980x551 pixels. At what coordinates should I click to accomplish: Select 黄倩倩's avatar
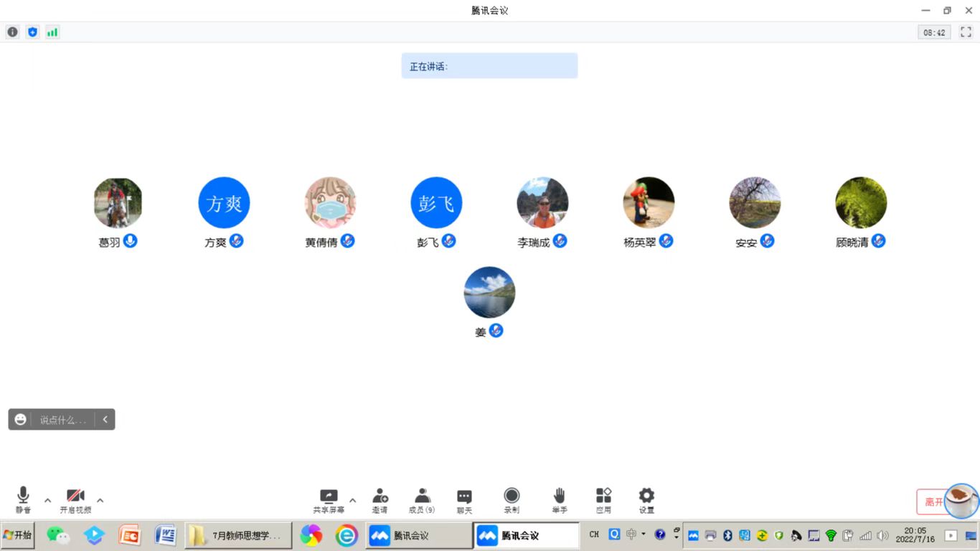[330, 203]
